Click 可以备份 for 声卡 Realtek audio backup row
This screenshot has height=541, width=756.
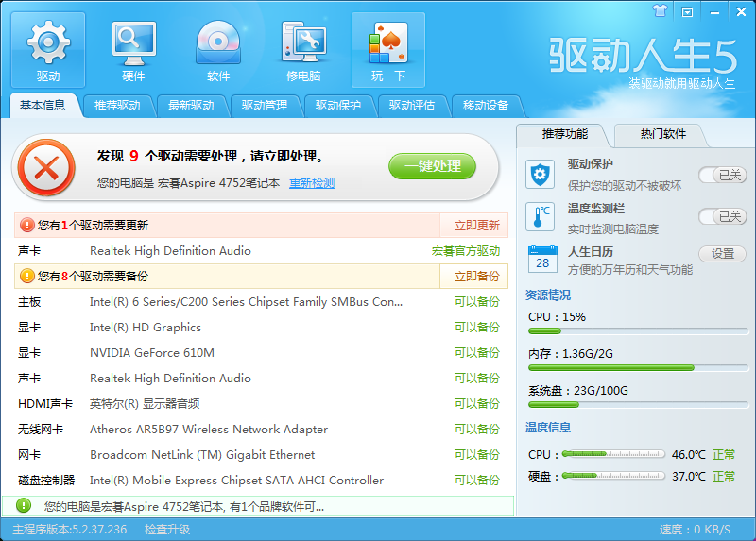(477, 379)
